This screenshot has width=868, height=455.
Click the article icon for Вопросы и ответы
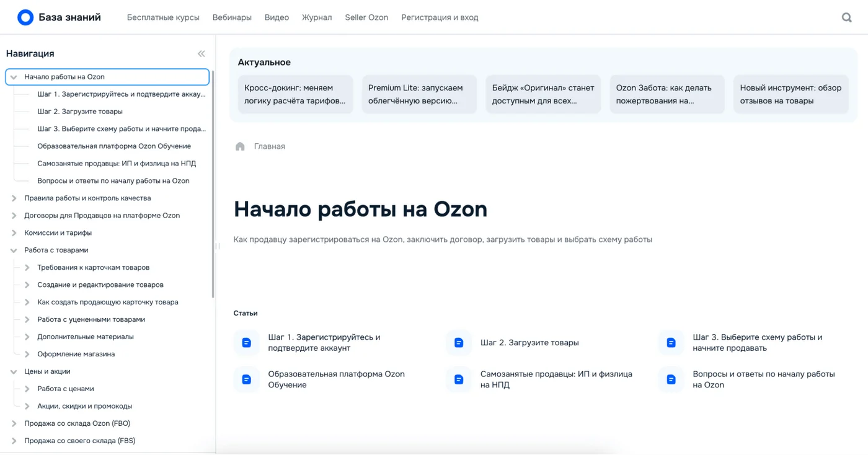[x=671, y=379]
